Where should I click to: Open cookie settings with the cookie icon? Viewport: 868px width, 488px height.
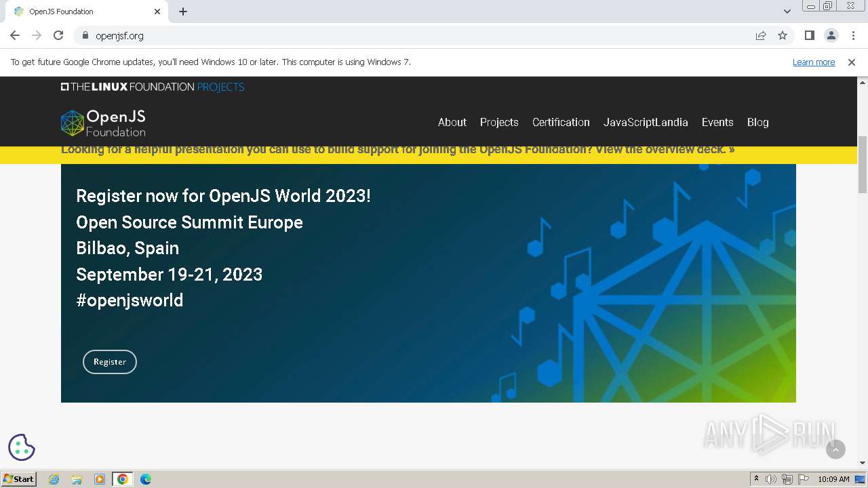(22, 447)
